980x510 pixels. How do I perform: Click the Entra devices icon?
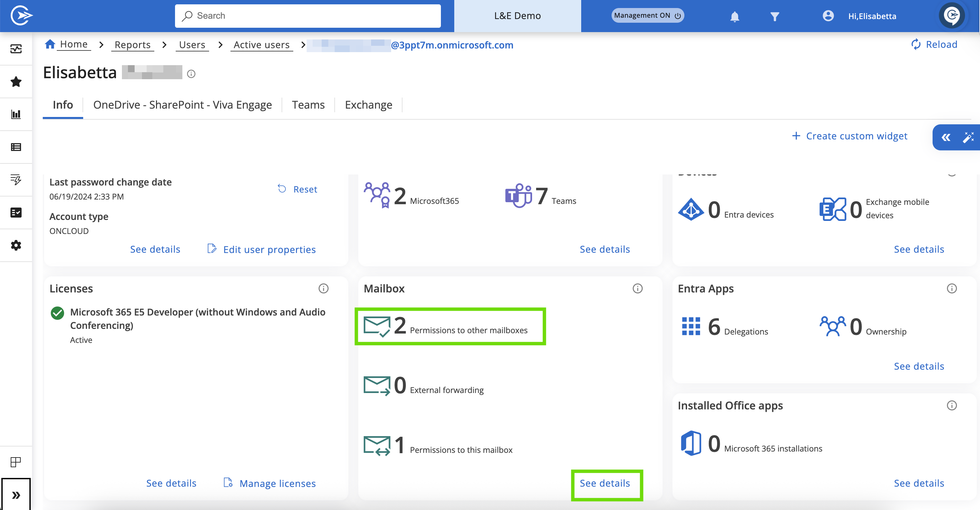691,209
